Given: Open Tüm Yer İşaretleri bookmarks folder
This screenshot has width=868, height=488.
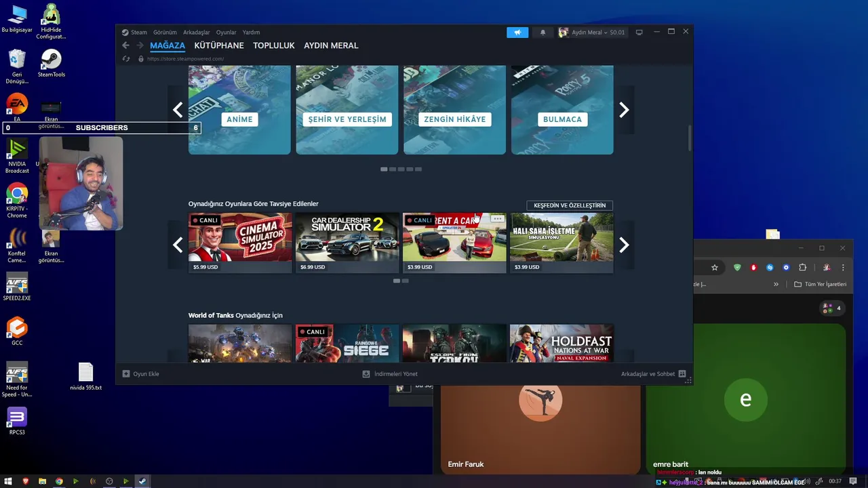Looking at the screenshot, I should pos(821,284).
